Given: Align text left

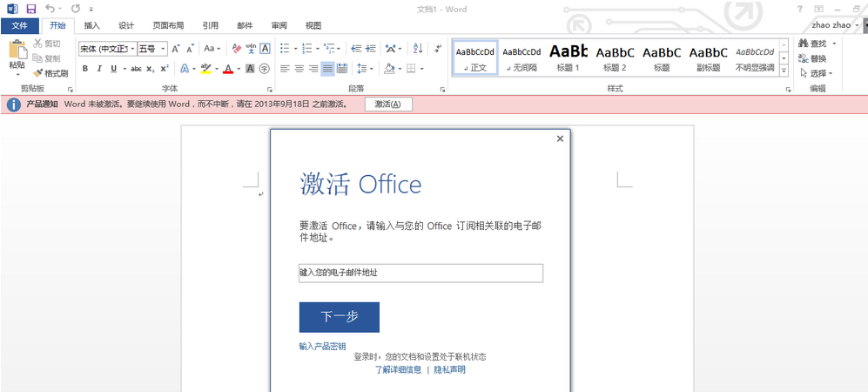Looking at the screenshot, I should click(x=285, y=69).
